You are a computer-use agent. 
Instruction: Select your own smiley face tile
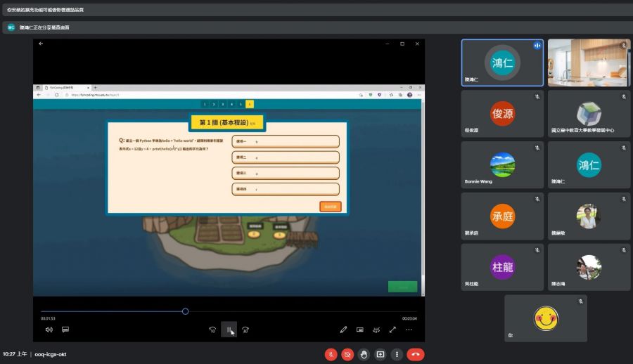(x=546, y=318)
